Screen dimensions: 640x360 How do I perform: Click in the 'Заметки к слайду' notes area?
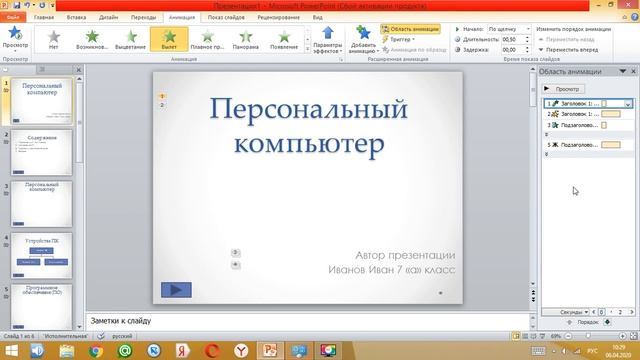tap(307, 321)
